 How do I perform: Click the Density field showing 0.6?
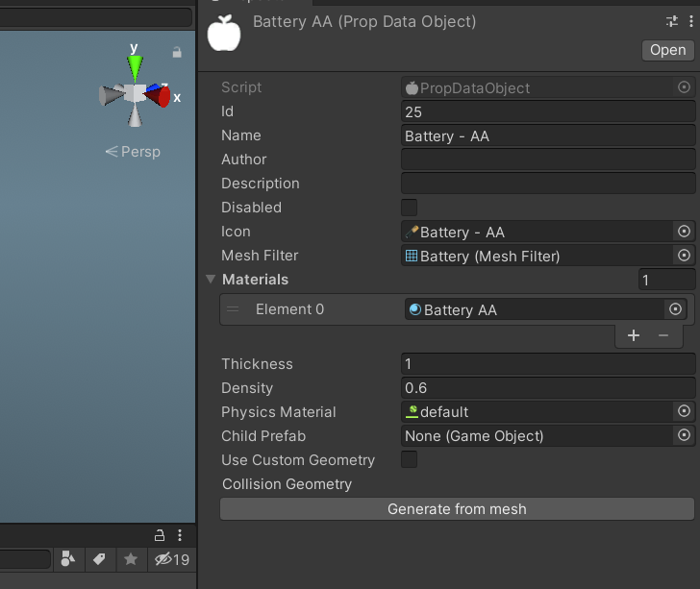548,388
